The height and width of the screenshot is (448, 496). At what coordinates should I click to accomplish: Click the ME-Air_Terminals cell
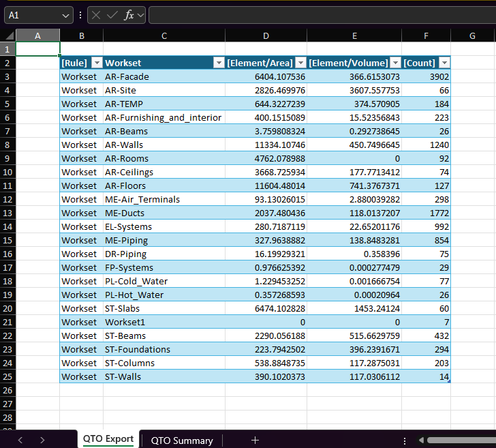pos(164,199)
